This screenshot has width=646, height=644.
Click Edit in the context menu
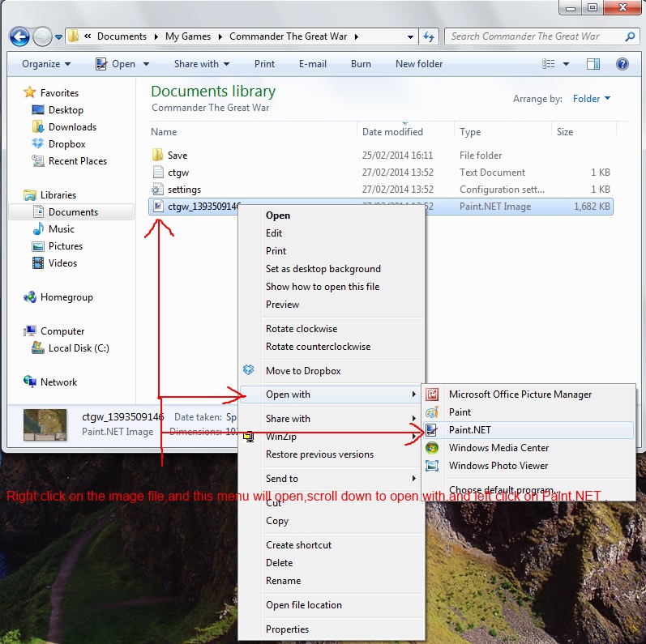point(274,233)
